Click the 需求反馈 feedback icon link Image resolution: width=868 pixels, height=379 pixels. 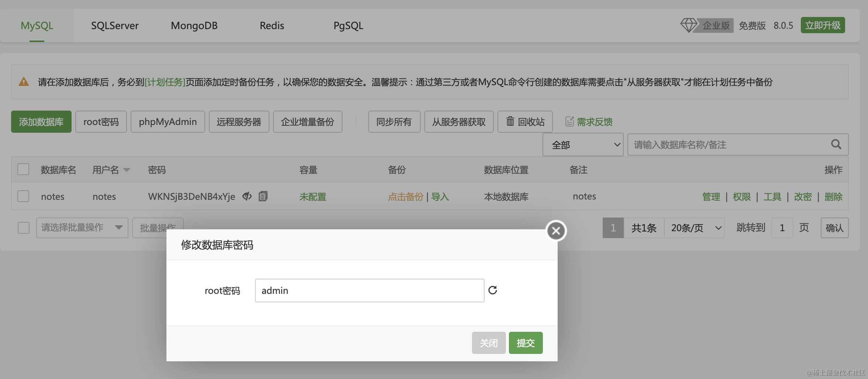click(x=569, y=122)
